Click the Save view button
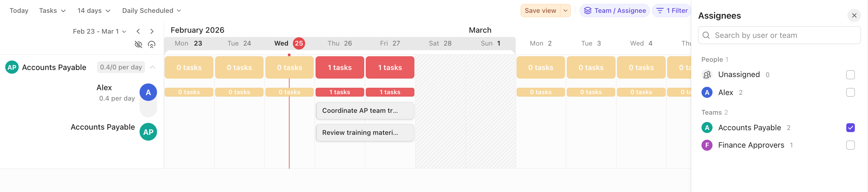This screenshot has height=192, width=868. click(x=540, y=10)
